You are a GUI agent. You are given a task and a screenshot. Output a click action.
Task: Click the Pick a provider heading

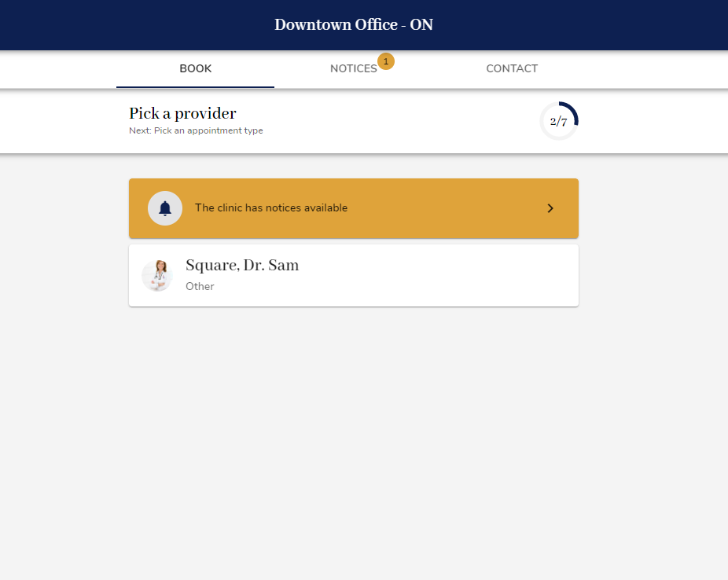pyautogui.click(x=182, y=113)
